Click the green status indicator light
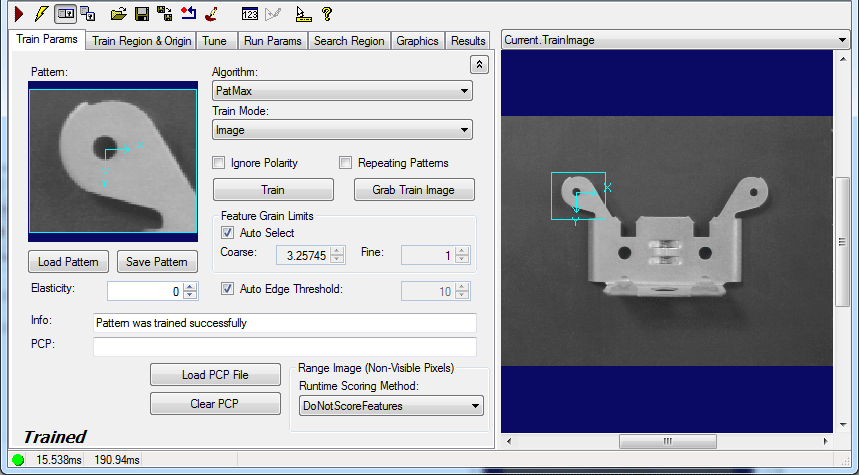Viewport: 859px width, 475px height. point(18,460)
